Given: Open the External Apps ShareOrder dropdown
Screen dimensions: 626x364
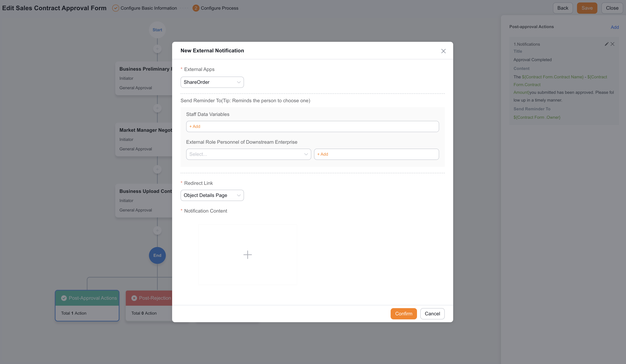Looking at the screenshot, I should [x=212, y=82].
